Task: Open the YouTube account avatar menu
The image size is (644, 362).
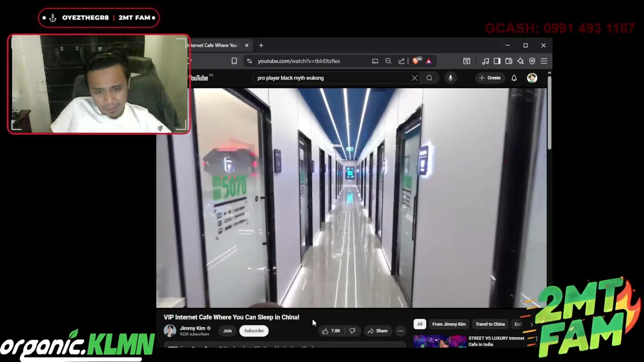Action: click(x=532, y=78)
